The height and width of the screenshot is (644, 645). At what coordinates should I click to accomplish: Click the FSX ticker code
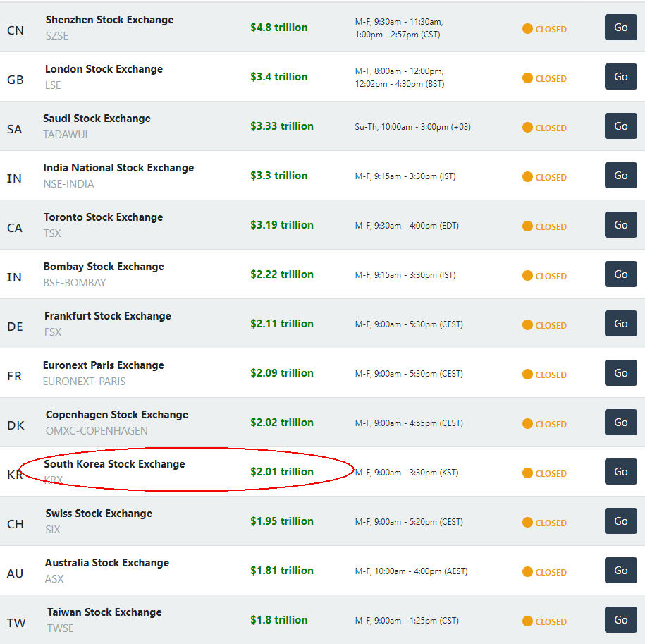53,332
